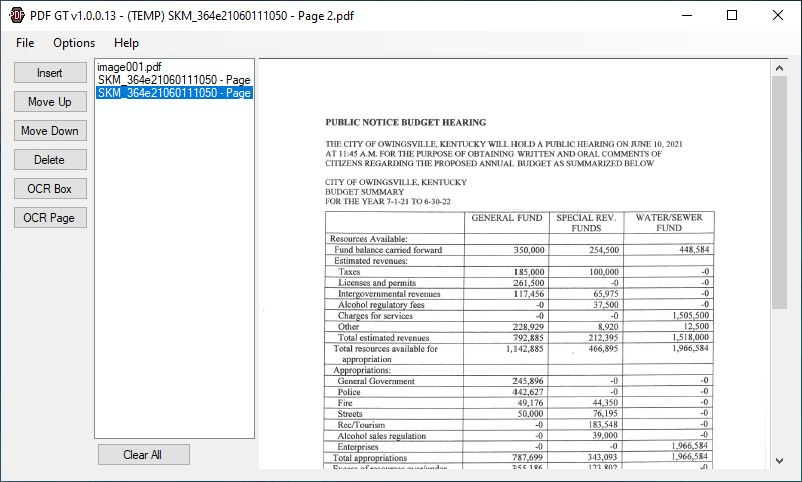Screen dimensions: 802x482
Task: Click the 350,000 value in General Fund
Action: tap(529, 250)
